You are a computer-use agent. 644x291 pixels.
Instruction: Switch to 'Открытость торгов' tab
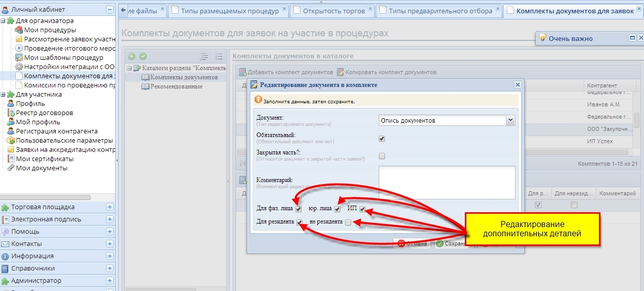tap(334, 11)
